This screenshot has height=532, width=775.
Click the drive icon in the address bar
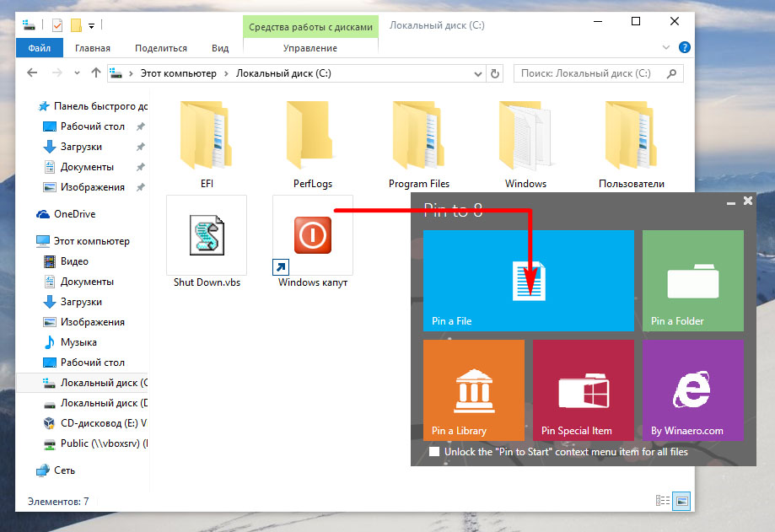click(x=116, y=73)
